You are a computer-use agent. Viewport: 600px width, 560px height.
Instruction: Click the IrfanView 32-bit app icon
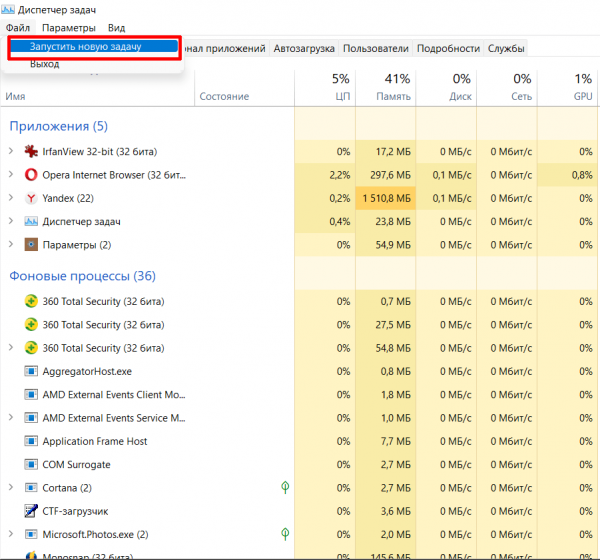pos(31,152)
